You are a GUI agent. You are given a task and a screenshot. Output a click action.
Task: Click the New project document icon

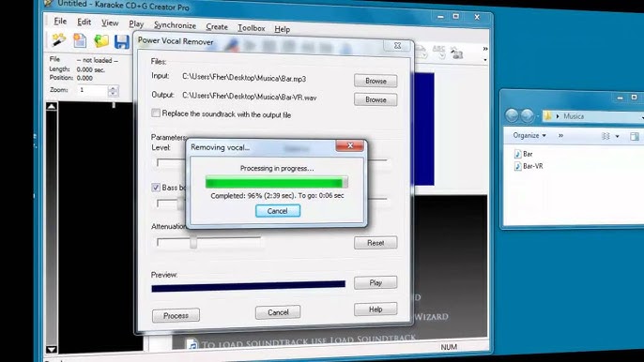pos(80,40)
